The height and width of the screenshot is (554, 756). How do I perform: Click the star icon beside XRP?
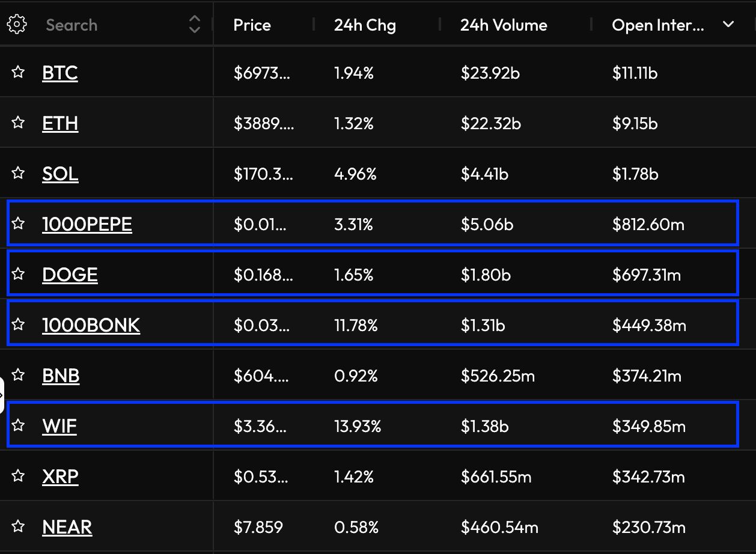17,475
